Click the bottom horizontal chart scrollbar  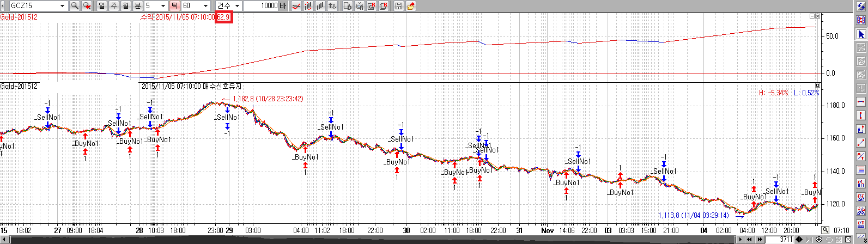tap(381, 240)
